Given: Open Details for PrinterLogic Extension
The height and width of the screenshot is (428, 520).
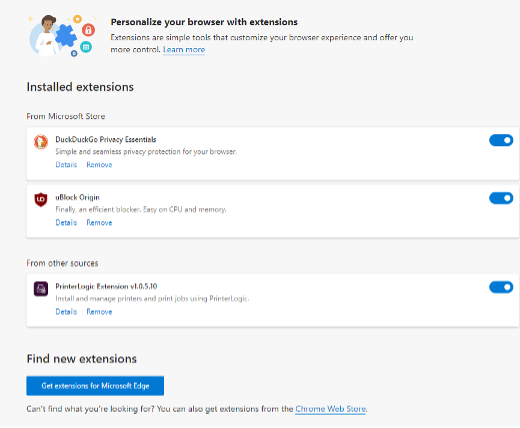Looking at the screenshot, I should (66, 312).
